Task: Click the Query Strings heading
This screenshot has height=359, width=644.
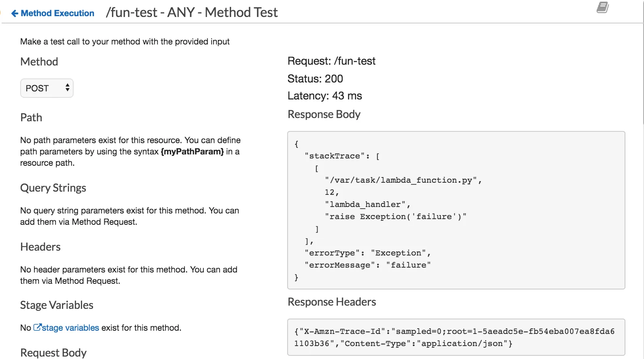Action: pyautogui.click(x=53, y=188)
